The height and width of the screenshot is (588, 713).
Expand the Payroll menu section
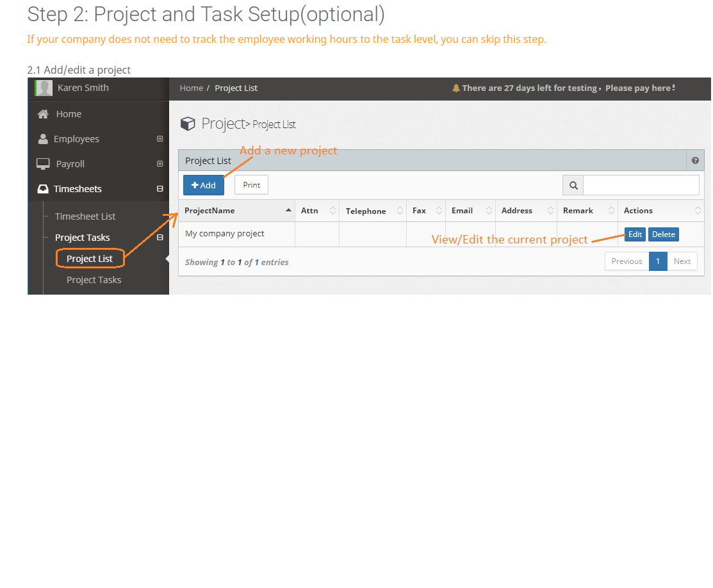[160, 164]
